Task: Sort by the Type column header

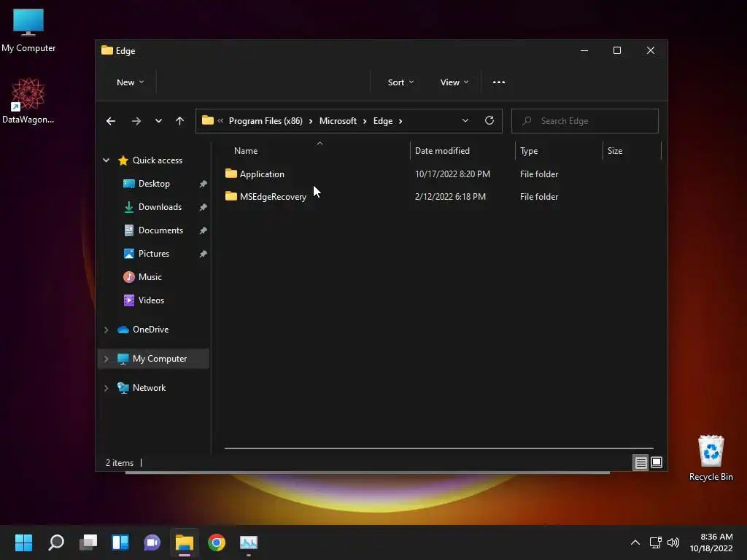Action: pyautogui.click(x=529, y=151)
